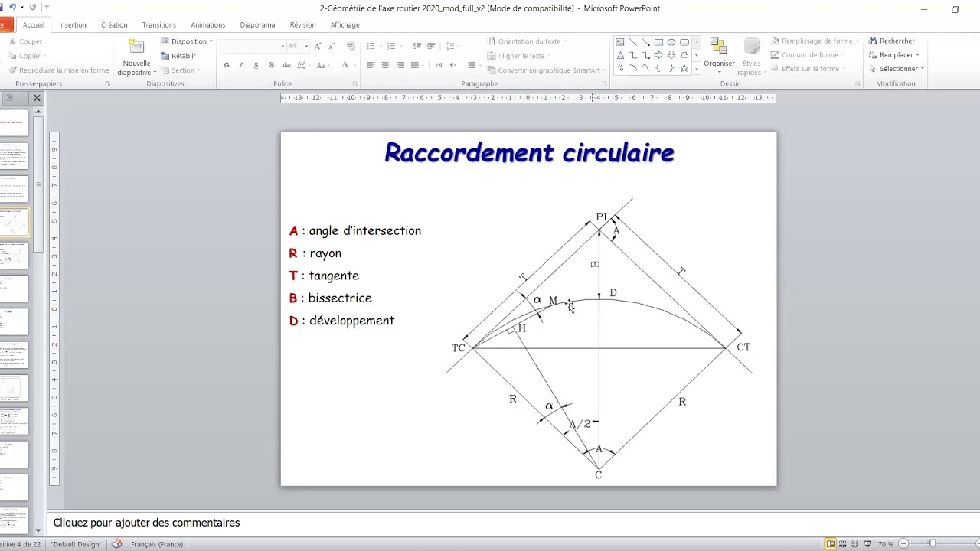Image resolution: width=980 pixels, height=551 pixels.
Task: Click Couper in Presse-papiers
Action: tap(25, 41)
